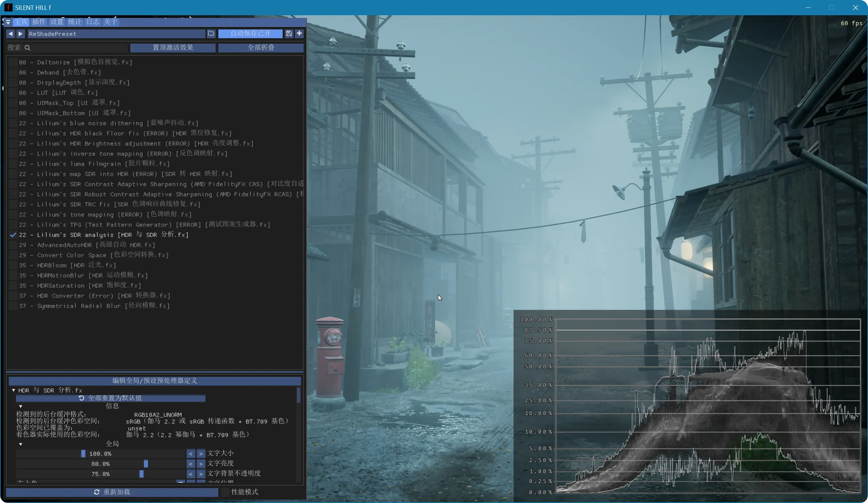Open the preset folder browse icon
The image size is (868, 503).
[x=211, y=33]
